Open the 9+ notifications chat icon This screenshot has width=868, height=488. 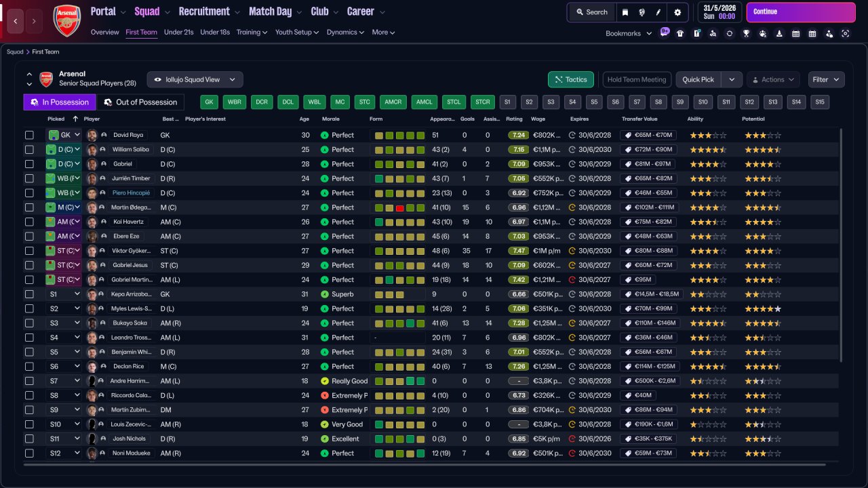tap(665, 33)
